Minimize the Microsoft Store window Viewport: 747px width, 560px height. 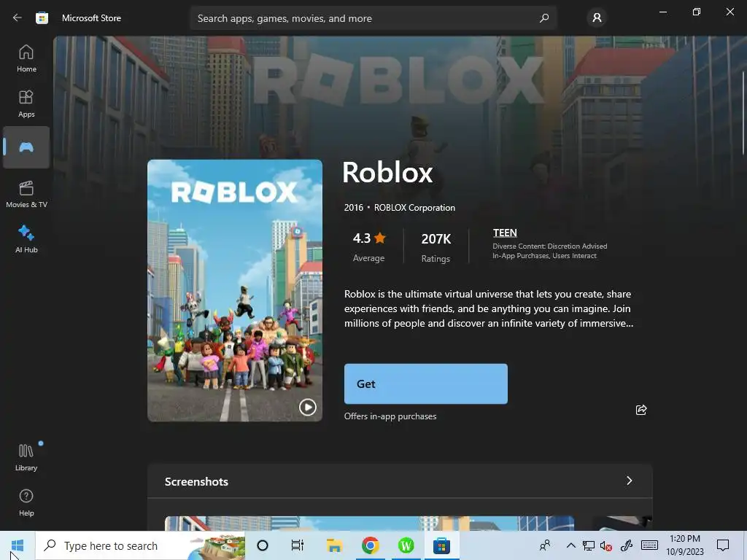coord(662,12)
